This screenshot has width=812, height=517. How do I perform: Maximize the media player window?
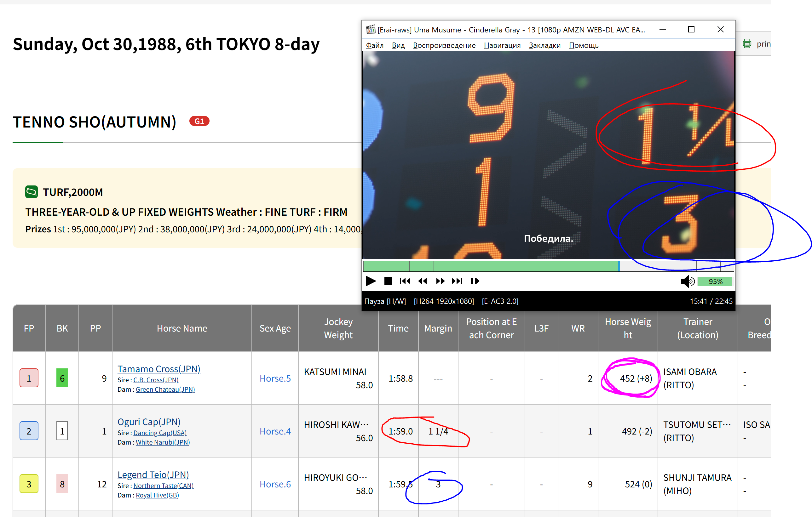pyautogui.click(x=691, y=30)
